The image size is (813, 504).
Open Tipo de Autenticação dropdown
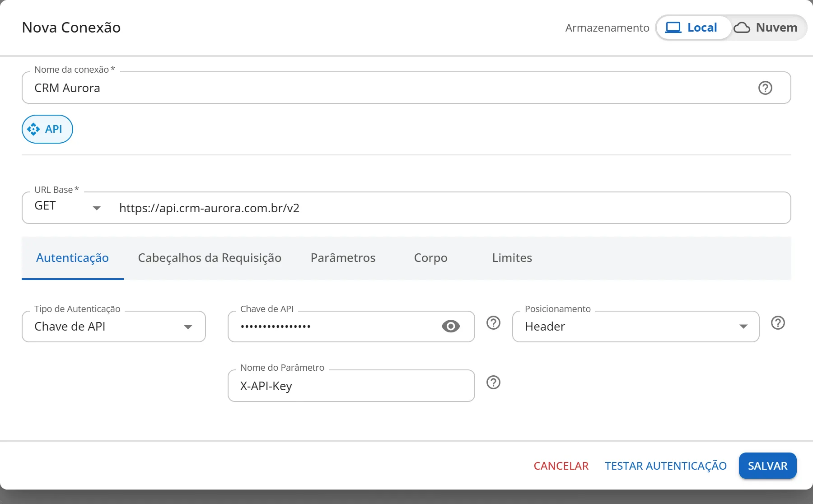tap(114, 327)
